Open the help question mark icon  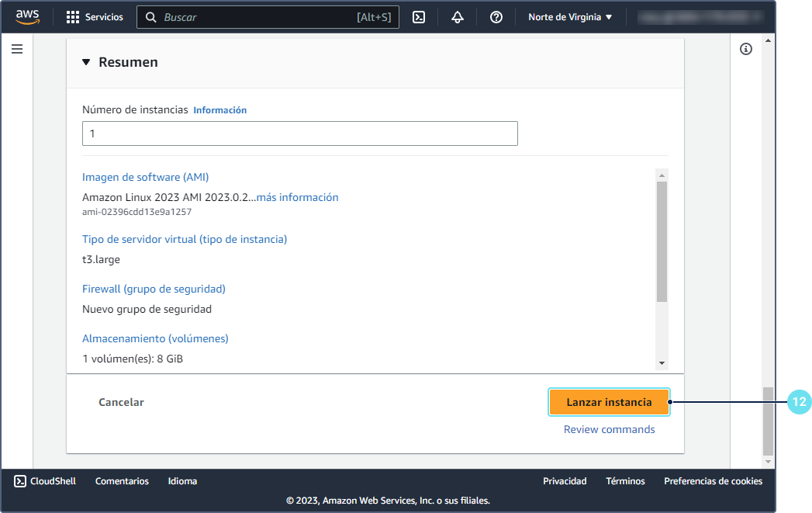click(x=496, y=17)
